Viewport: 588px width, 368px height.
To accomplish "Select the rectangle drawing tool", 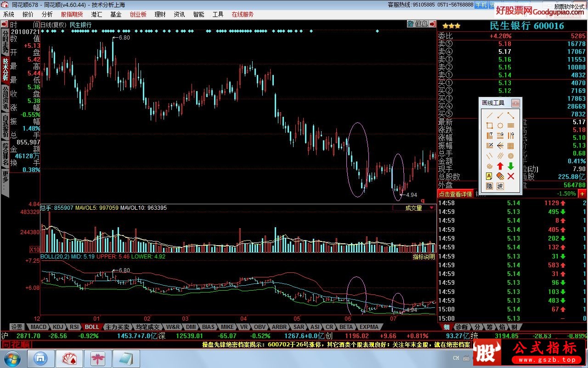I will [490, 125].
